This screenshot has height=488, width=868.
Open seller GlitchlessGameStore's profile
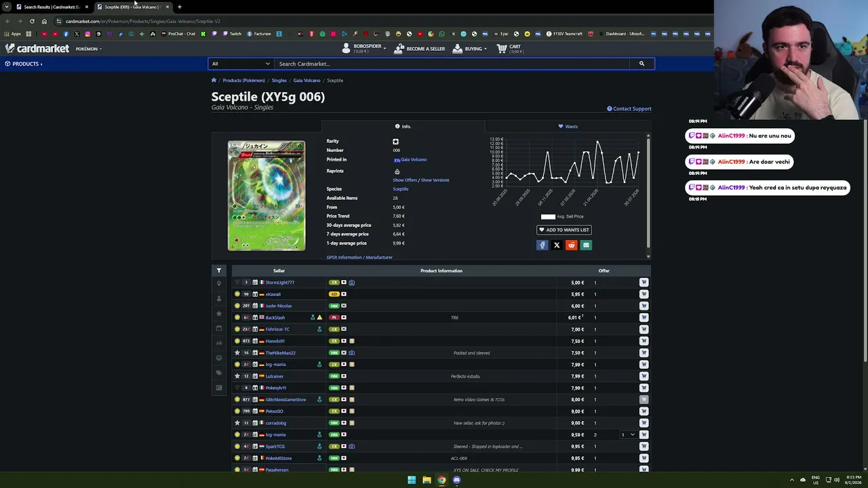click(285, 400)
